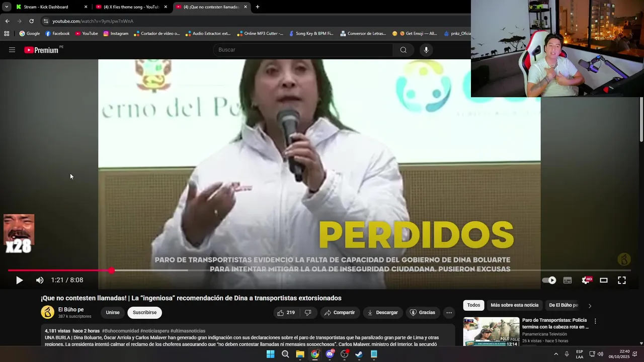Open Online MP3 Cutter bookmark
The width and height of the screenshot is (644, 362).
pyautogui.click(x=260, y=34)
